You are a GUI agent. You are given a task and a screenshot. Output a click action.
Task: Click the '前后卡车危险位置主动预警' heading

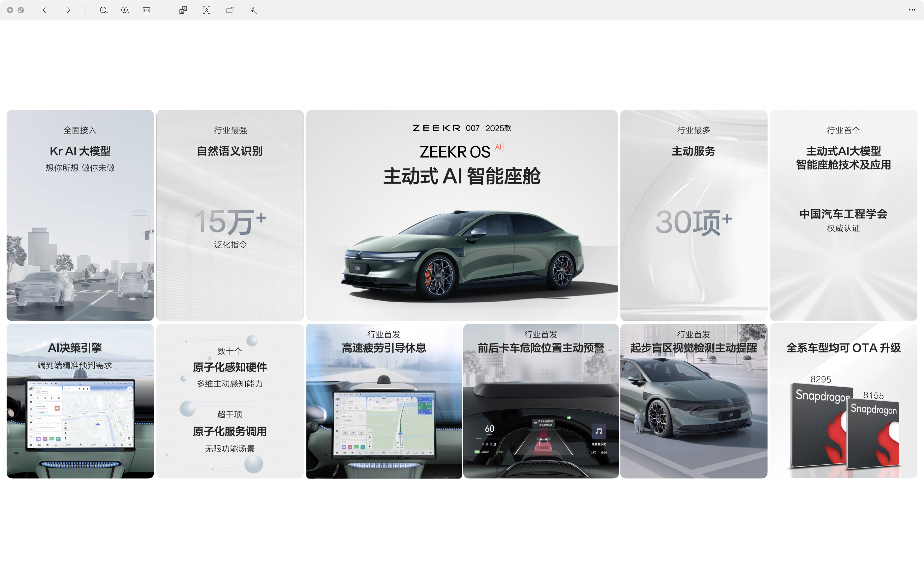[x=541, y=348]
